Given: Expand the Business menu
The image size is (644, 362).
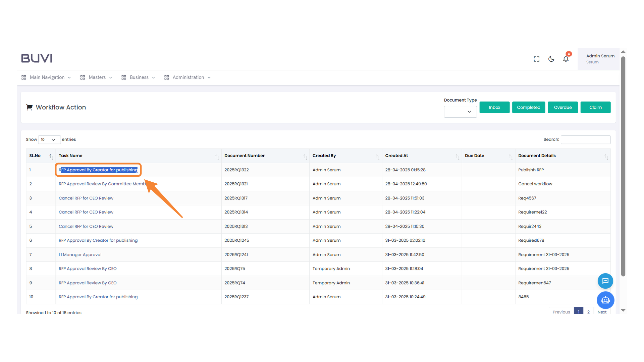Looking at the screenshot, I should coord(139,77).
